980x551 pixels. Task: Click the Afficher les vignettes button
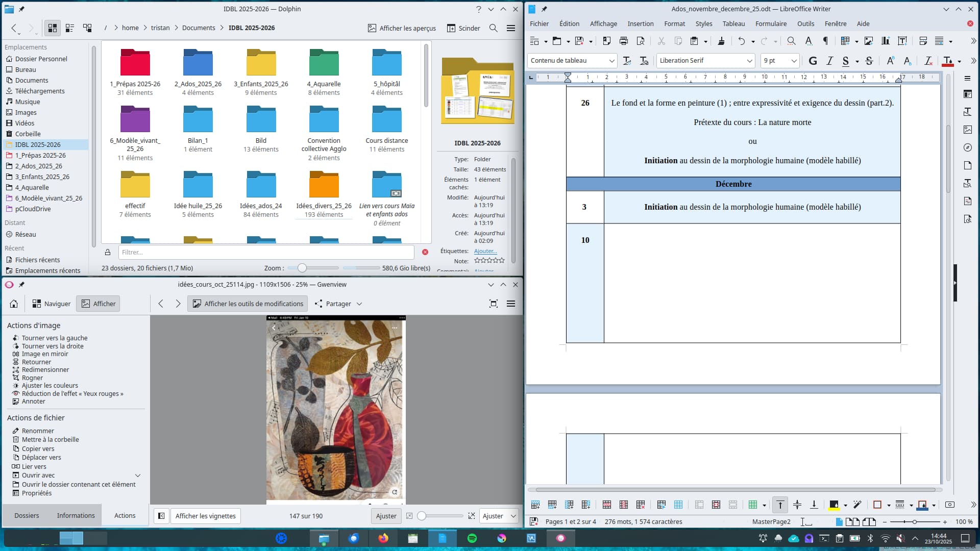tap(205, 516)
